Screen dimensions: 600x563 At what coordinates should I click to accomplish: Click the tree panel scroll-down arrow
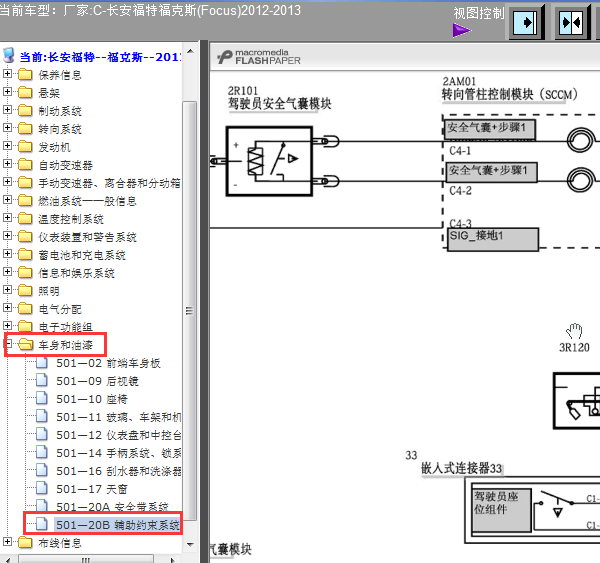(190, 544)
